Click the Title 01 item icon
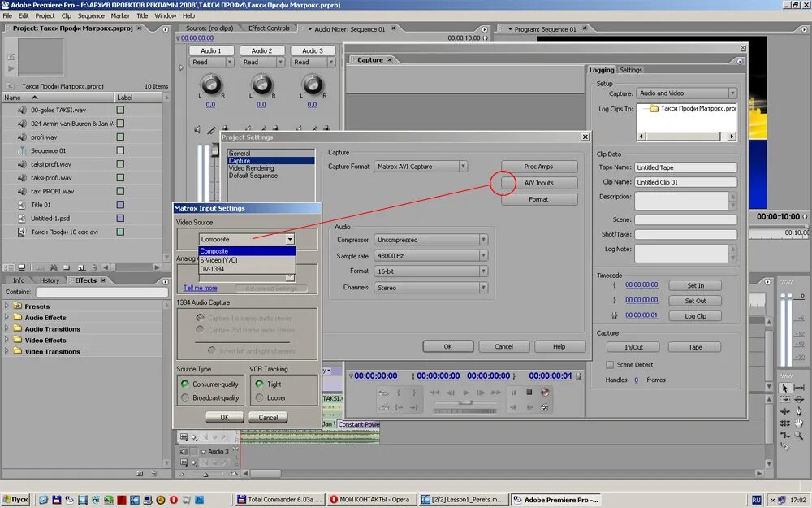The width and height of the screenshot is (812, 508). point(22,205)
